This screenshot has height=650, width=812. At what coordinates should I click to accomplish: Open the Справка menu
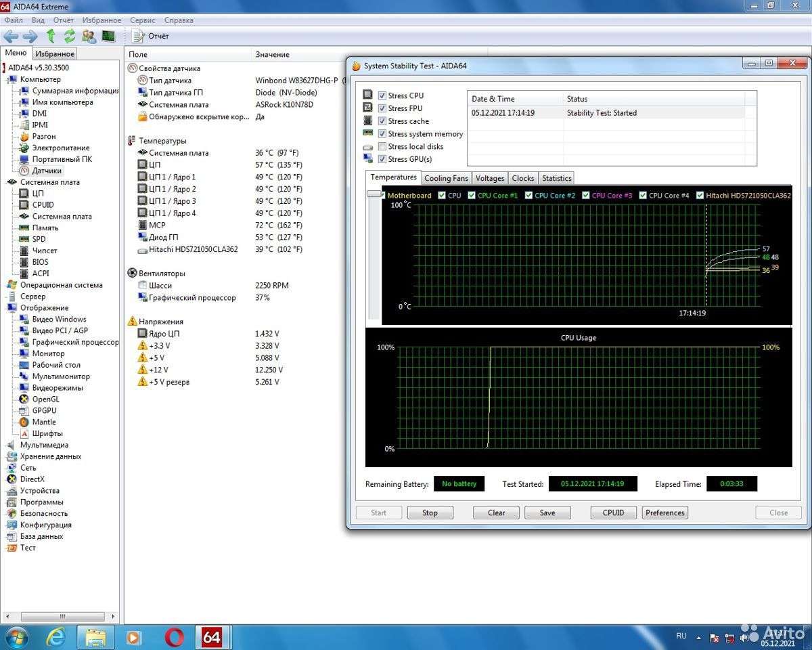pos(179,20)
